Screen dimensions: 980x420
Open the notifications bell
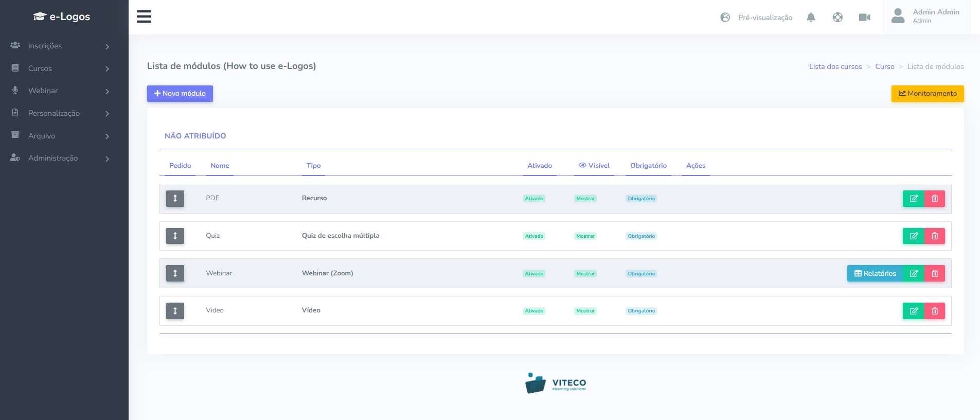pyautogui.click(x=811, y=17)
